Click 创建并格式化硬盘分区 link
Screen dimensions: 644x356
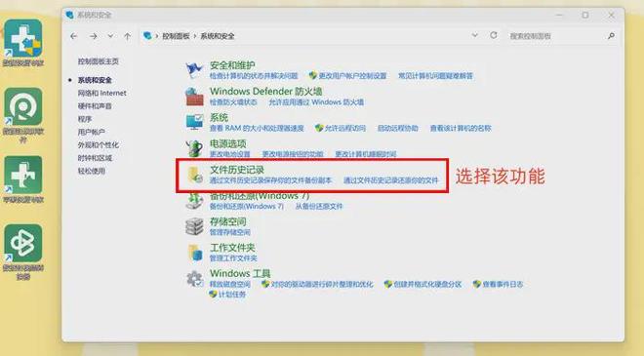click(x=427, y=284)
